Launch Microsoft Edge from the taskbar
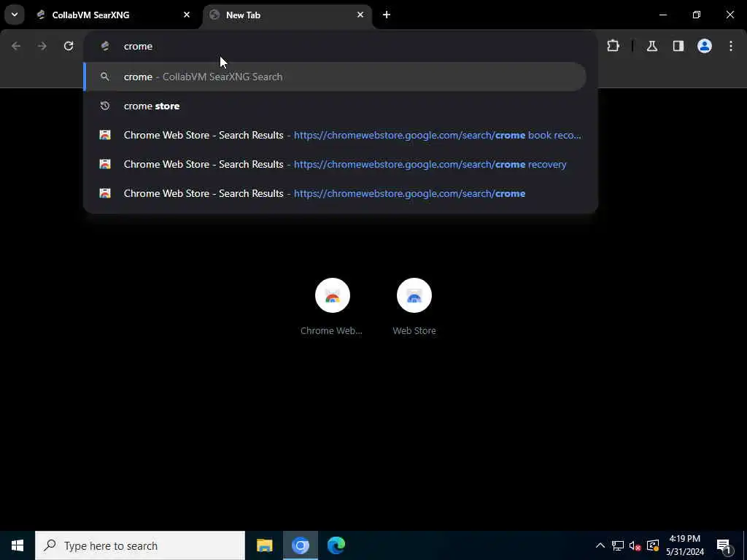The width and height of the screenshot is (747, 560). [x=336, y=545]
